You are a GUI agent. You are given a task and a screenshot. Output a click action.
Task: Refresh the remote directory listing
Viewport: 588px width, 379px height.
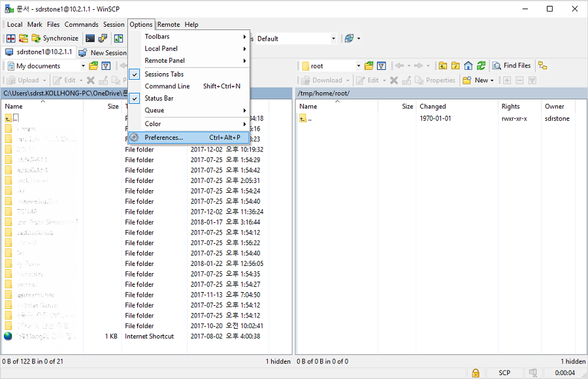[481, 66]
